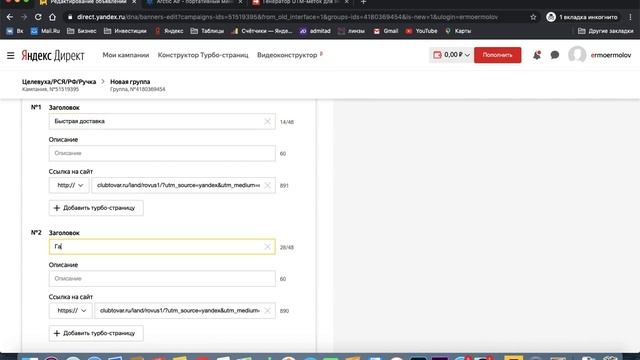The width and height of the screenshot is (640, 360).
Task: Close the Arctic Air browser tab
Action: point(240,2)
